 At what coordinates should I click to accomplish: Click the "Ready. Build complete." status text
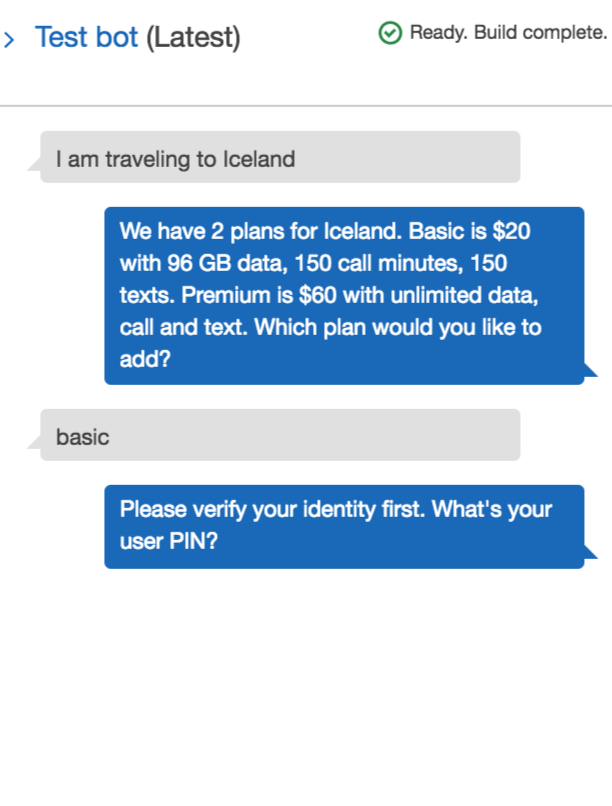508,32
